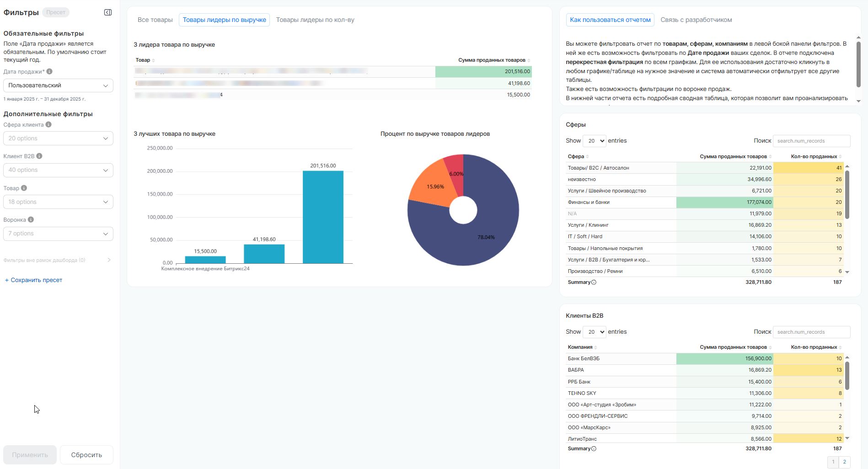Viewport: 868px width, 469px height.
Task: Click info icon next to Воронка filter
Action: [x=31, y=219]
